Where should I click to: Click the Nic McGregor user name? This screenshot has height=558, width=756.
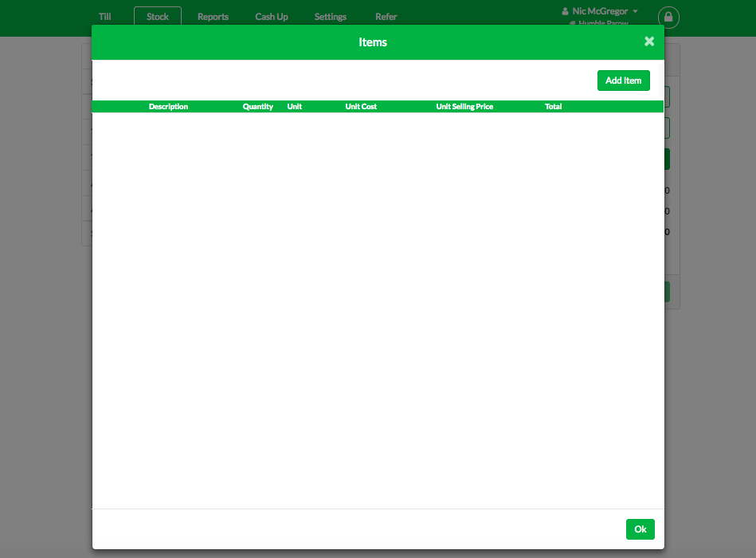pos(600,11)
